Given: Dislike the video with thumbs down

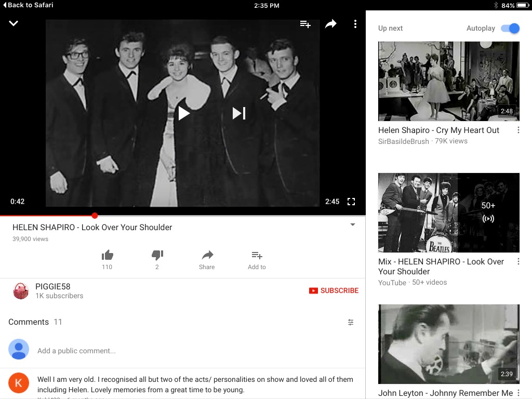Looking at the screenshot, I should [x=157, y=255].
